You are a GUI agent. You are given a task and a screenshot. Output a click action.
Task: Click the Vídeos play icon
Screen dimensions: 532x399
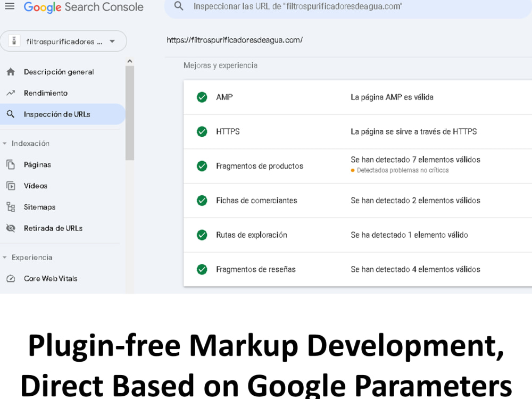point(11,186)
